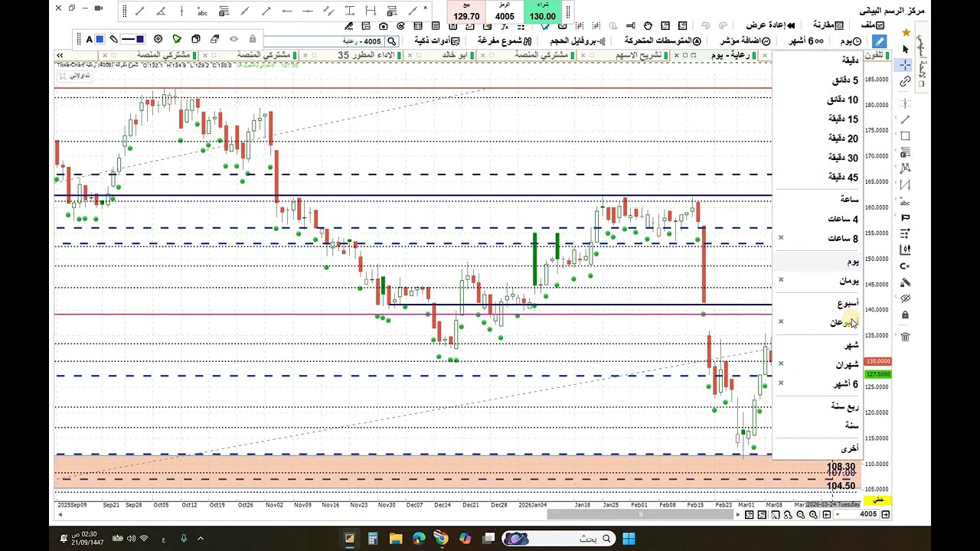Open the بروفايل الحجم volume profile dropdown

pyautogui.click(x=578, y=41)
